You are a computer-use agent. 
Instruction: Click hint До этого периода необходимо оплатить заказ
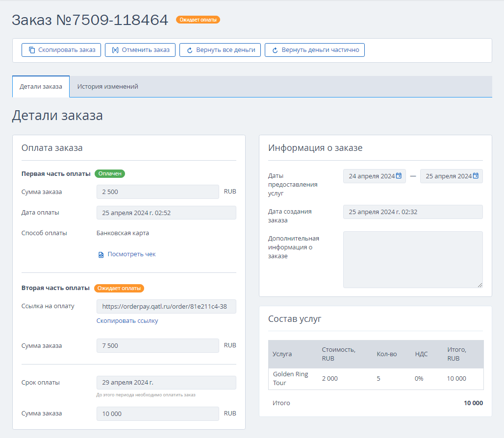pos(146,395)
